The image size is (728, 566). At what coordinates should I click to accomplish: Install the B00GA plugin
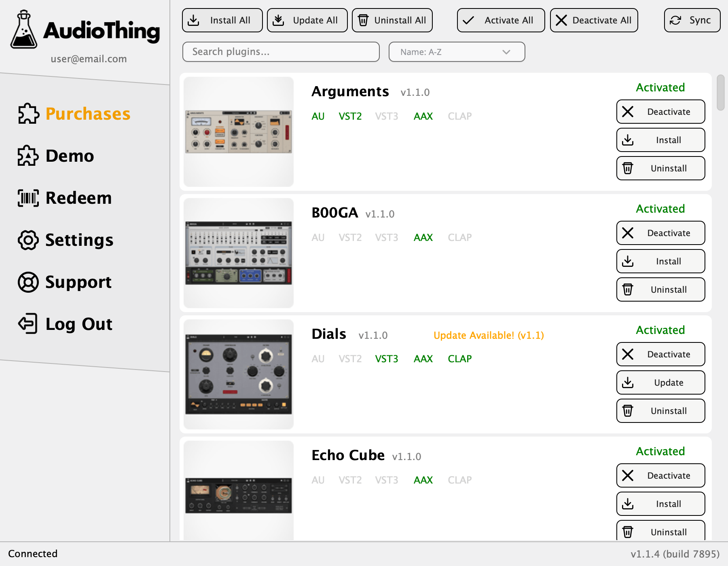coord(661,261)
